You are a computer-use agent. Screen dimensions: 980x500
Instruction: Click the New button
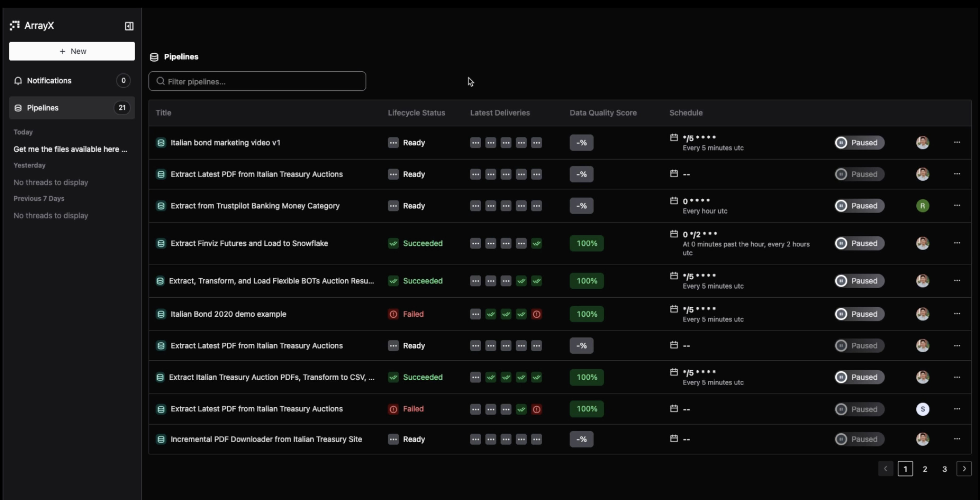click(x=72, y=51)
